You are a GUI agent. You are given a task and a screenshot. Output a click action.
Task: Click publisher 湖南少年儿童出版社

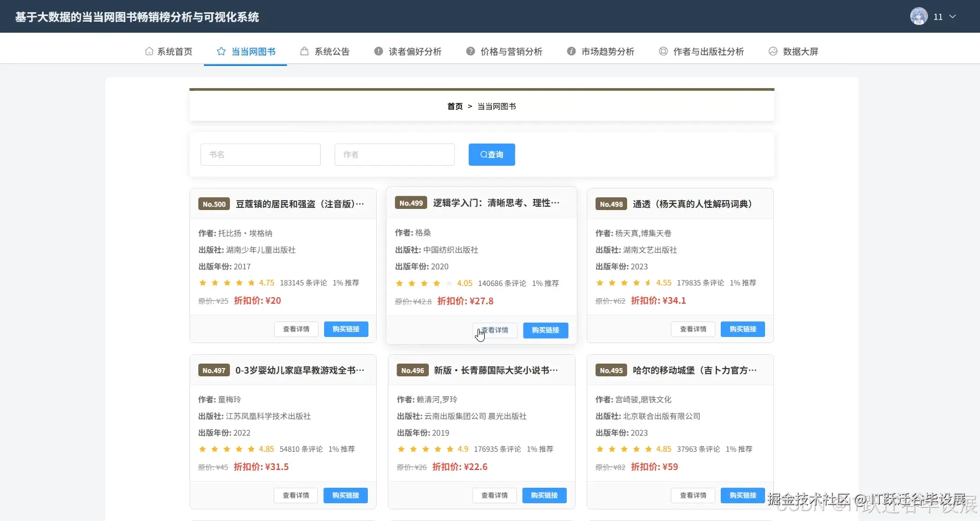click(x=261, y=250)
